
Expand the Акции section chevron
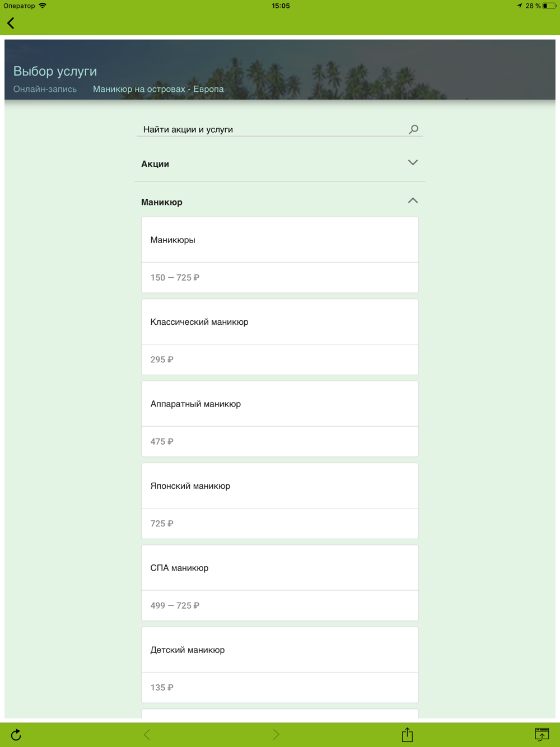pos(413,163)
